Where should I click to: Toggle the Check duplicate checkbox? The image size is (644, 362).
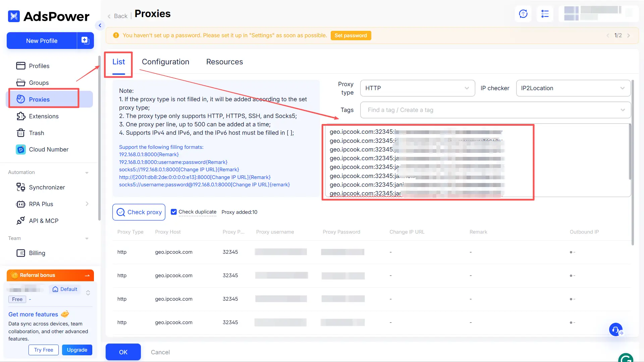point(174,212)
